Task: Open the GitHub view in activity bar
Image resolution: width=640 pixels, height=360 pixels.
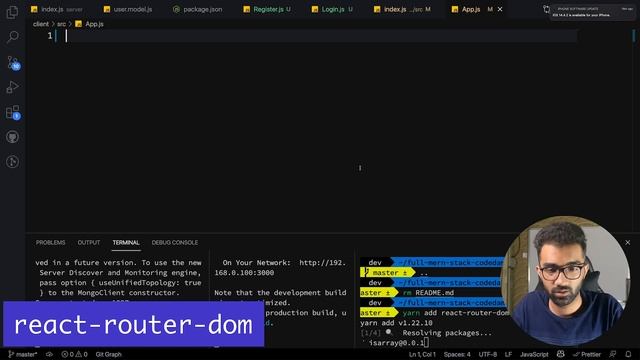Action: (x=12, y=137)
